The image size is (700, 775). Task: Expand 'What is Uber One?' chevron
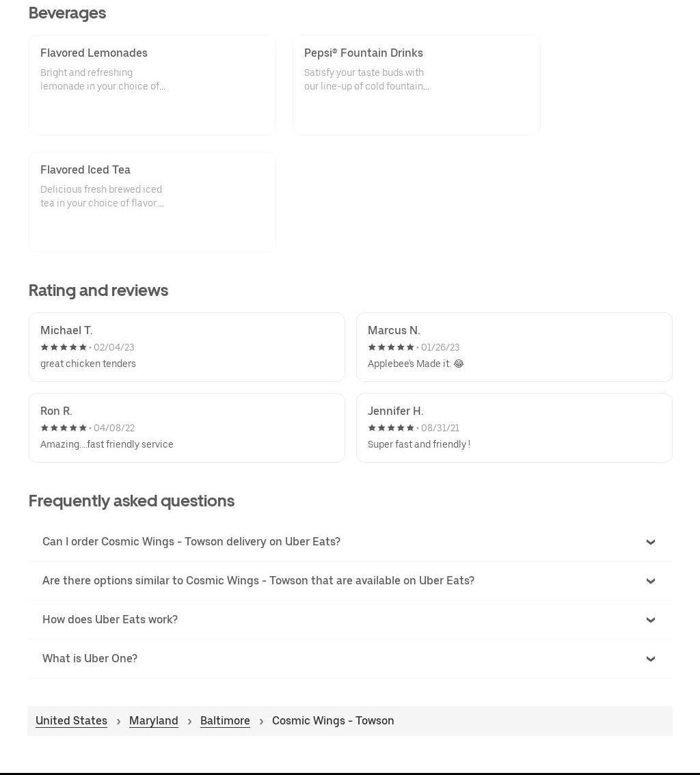click(x=650, y=659)
